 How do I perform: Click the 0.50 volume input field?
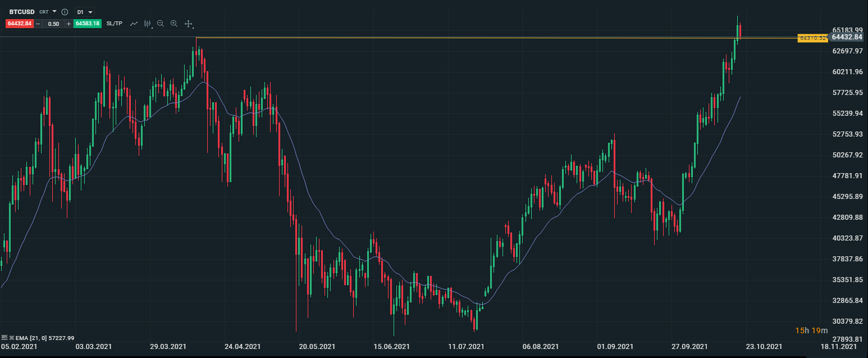pyautogui.click(x=53, y=24)
